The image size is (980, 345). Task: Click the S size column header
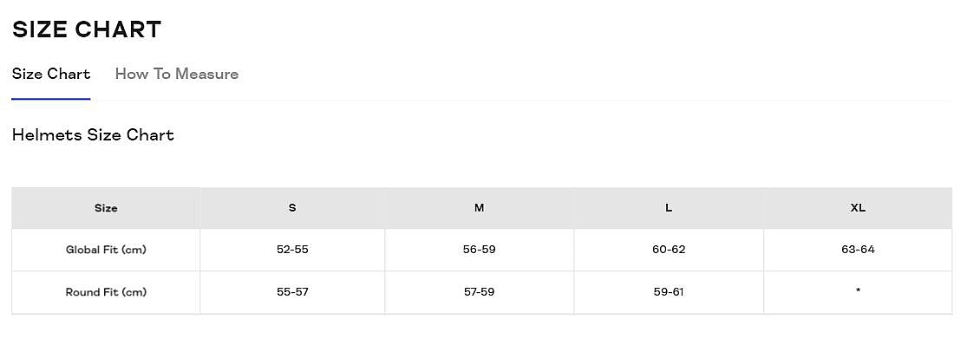pyautogui.click(x=292, y=208)
